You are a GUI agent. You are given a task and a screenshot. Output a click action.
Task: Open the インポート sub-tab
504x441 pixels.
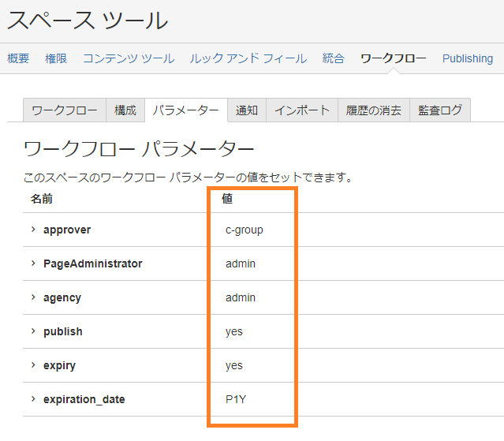(x=302, y=110)
